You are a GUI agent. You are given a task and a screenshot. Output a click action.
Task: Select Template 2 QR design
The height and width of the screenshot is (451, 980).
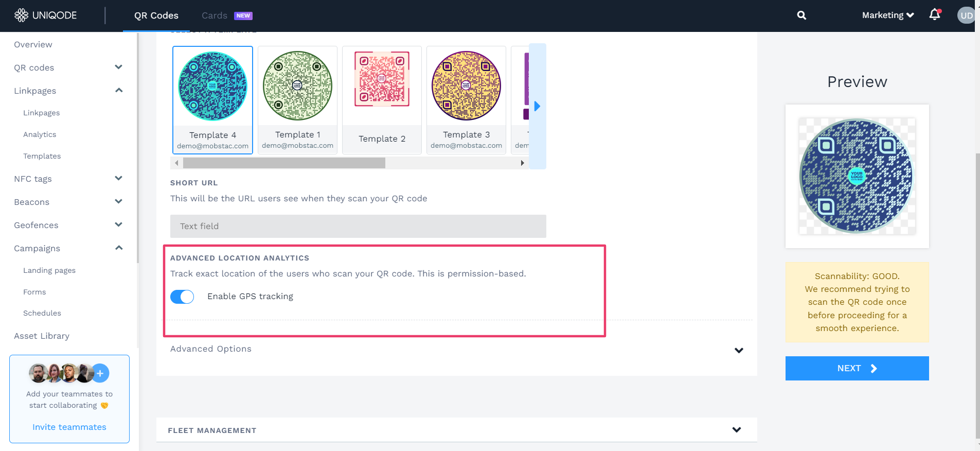(x=382, y=100)
